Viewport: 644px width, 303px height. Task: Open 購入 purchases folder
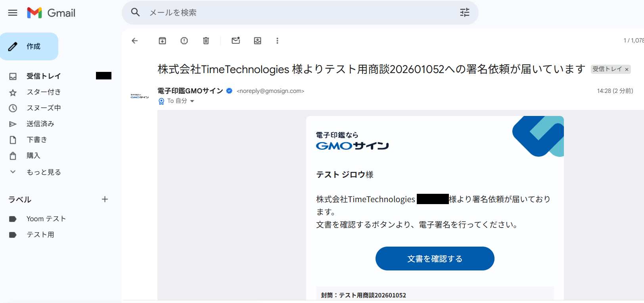[x=33, y=156]
